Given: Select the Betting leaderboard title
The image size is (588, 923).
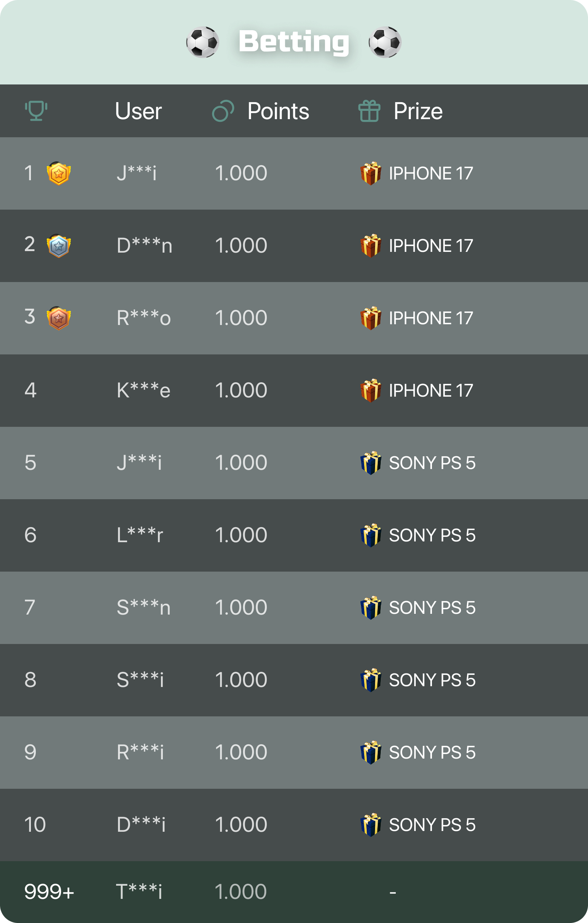Looking at the screenshot, I should click(x=294, y=41).
